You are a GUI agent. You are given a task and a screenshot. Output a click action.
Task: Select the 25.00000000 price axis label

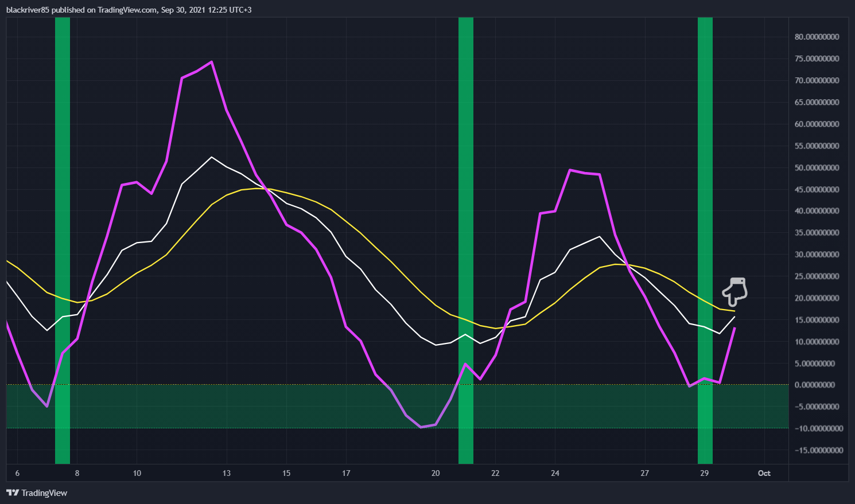pos(817,276)
